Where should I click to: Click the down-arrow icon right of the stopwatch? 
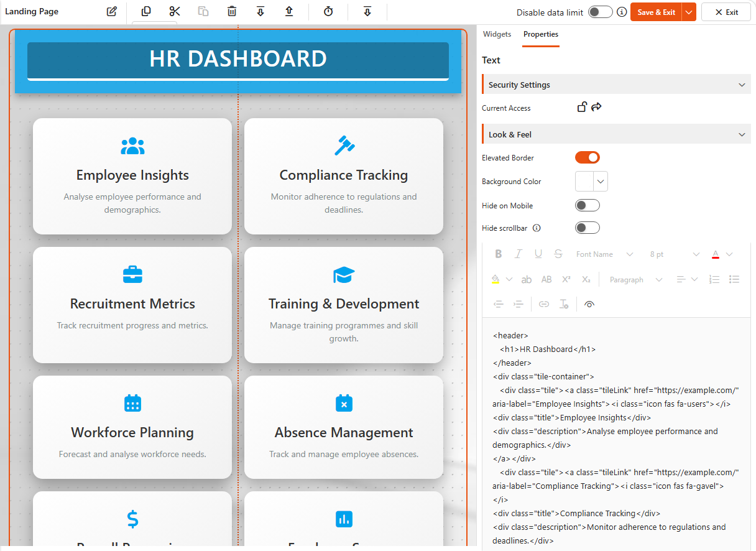pyautogui.click(x=367, y=11)
